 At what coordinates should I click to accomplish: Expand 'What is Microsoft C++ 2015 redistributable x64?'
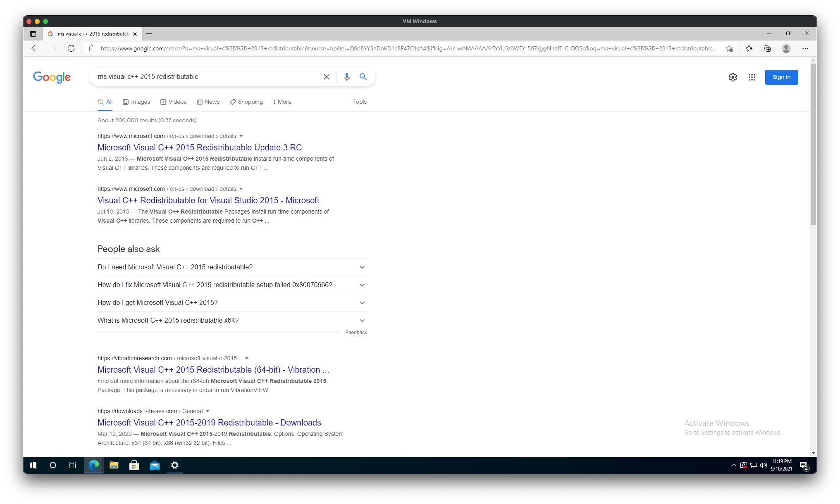232,321
